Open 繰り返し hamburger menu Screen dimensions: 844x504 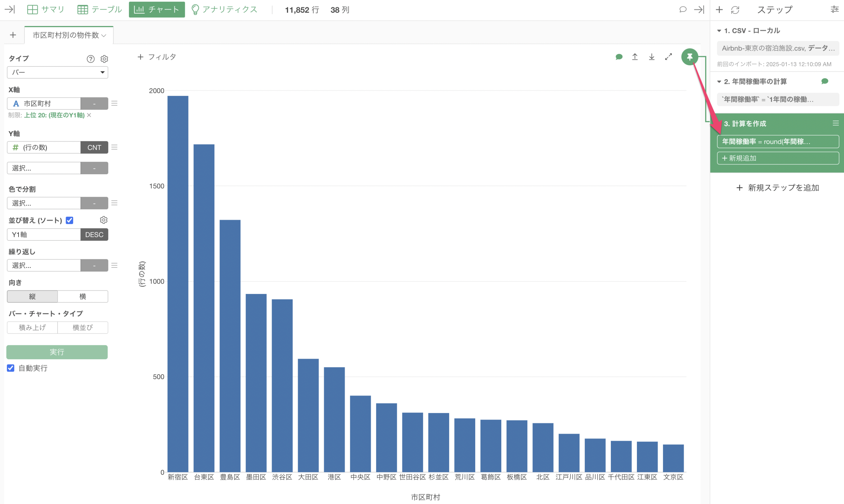(115, 265)
